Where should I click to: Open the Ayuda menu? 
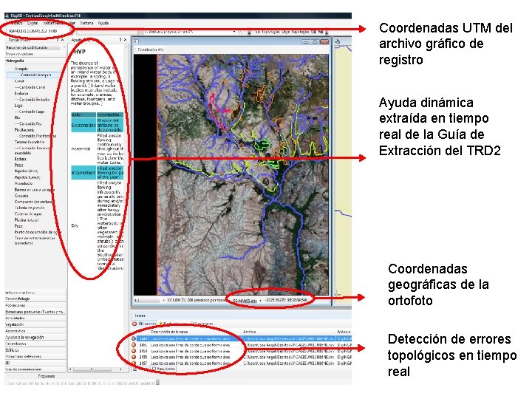coord(103,23)
